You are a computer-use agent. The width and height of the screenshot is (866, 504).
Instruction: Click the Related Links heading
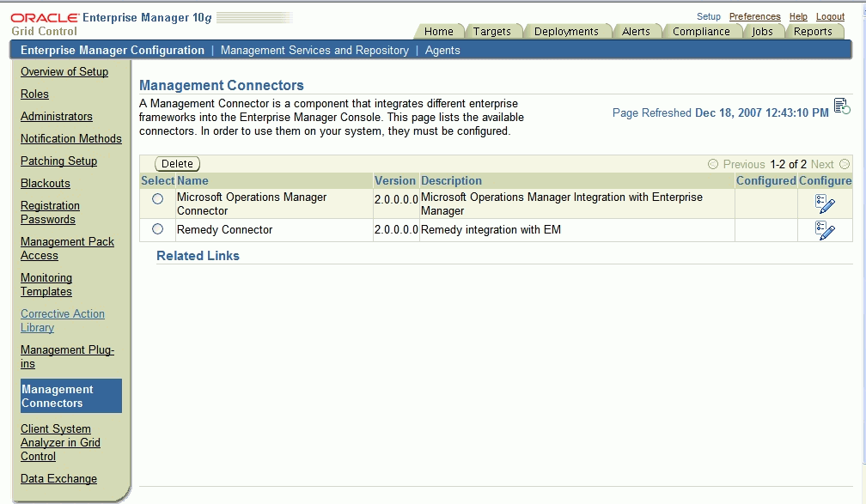(x=198, y=256)
